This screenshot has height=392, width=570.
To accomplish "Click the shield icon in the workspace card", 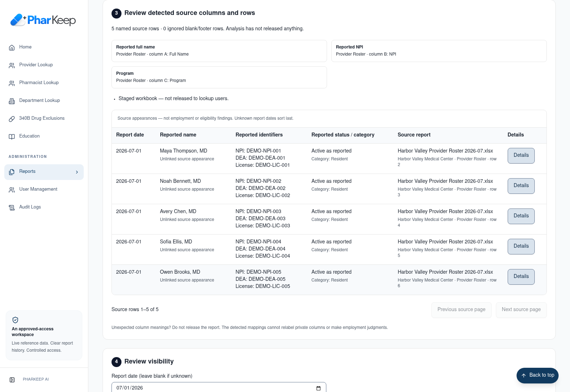I will (x=15, y=320).
